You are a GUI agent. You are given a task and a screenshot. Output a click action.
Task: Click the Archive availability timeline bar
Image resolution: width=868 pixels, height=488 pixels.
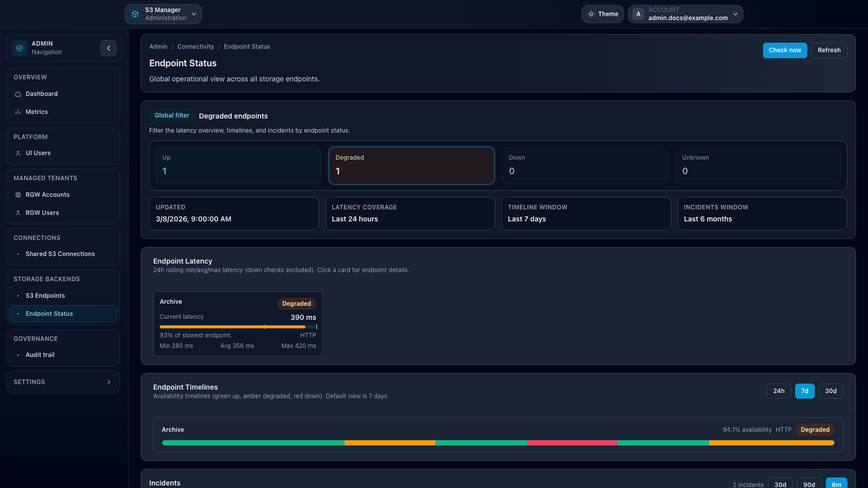[497, 443]
